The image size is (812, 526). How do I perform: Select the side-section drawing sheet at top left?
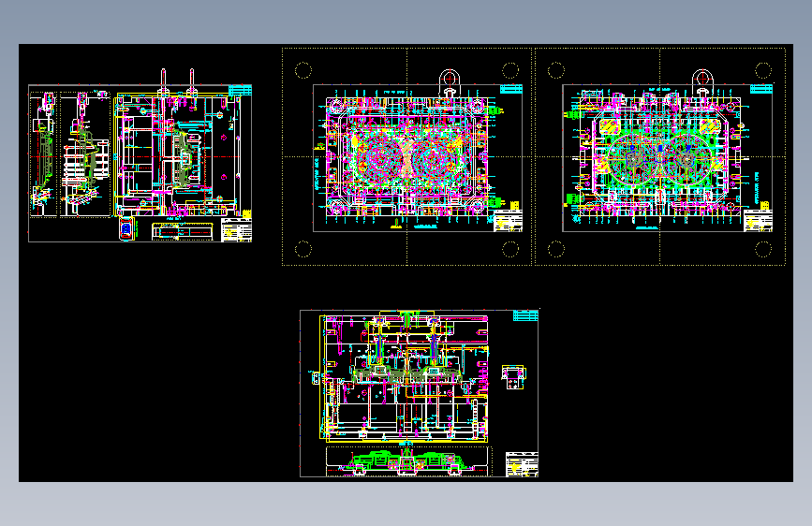pos(140,163)
